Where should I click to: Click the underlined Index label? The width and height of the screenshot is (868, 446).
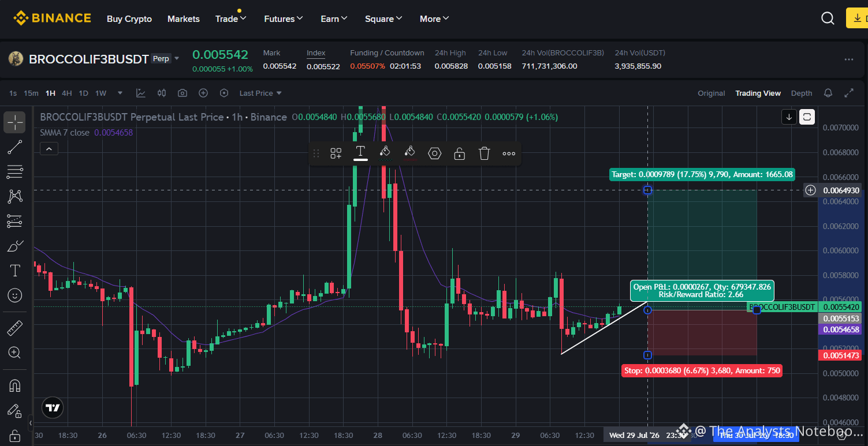click(x=316, y=53)
